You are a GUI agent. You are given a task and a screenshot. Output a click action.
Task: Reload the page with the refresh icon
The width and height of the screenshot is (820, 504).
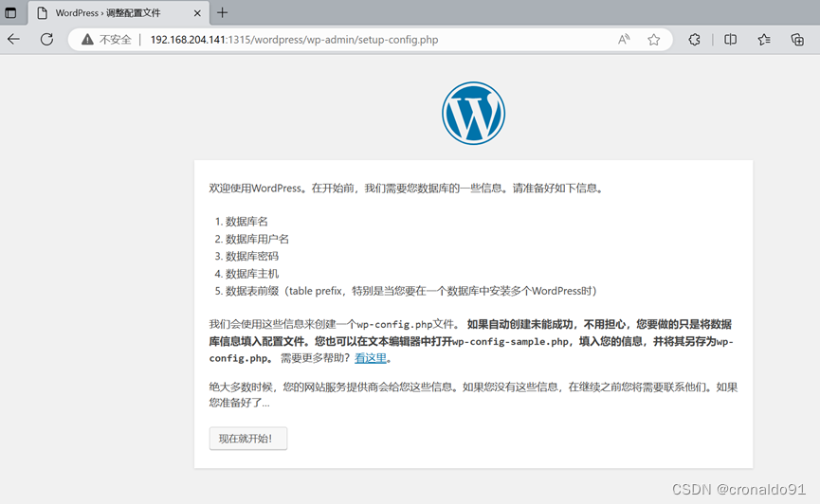pyautogui.click(x=46, y=39)
